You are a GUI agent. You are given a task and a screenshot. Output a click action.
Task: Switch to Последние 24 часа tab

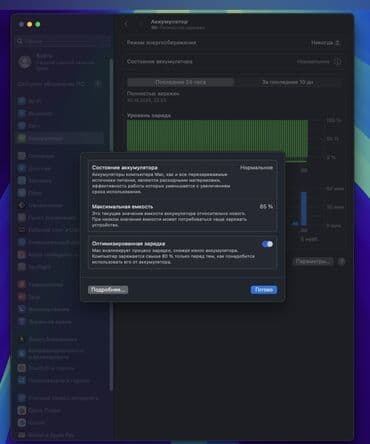pyautogui.click(x=180, y=82)
